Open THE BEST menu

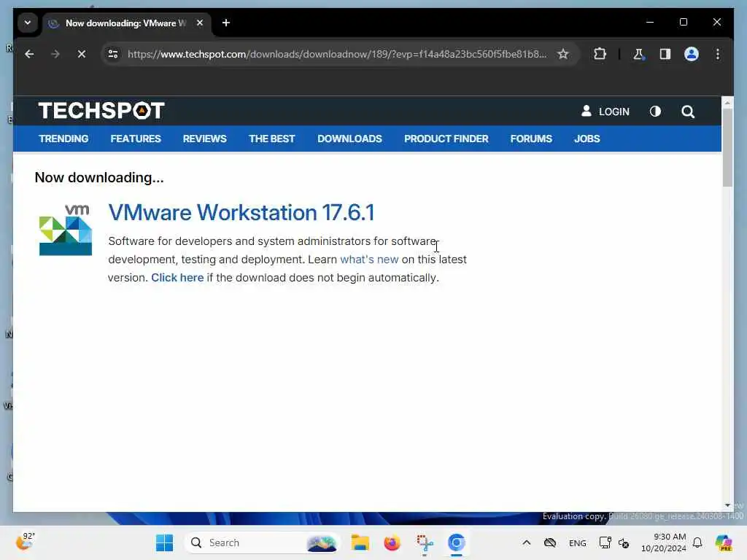(x=272, y=139)
